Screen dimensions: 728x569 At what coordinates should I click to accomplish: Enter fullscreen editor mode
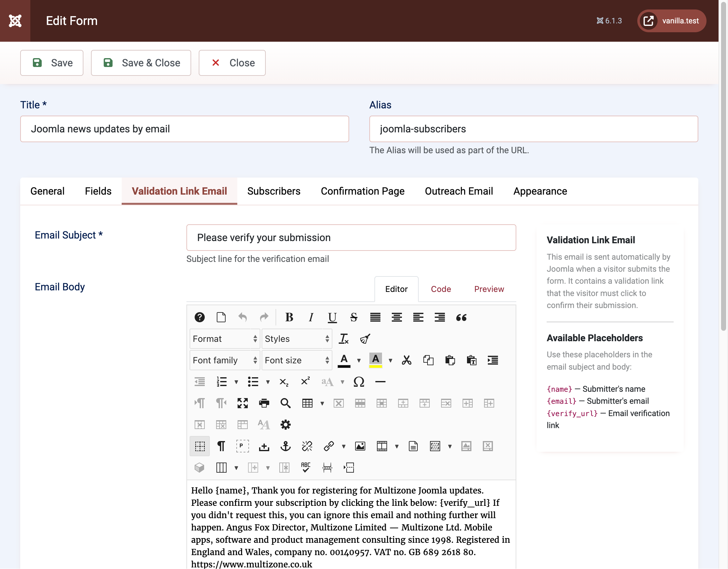242,403
